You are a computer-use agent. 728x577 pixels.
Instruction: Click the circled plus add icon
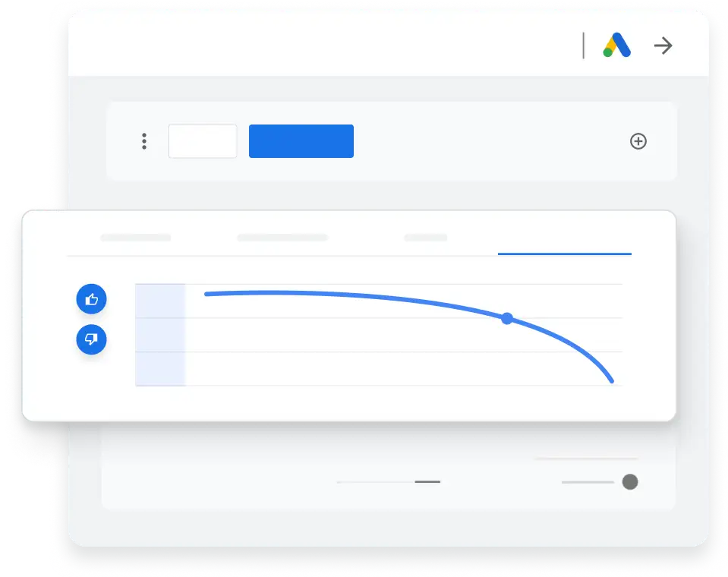638,141
